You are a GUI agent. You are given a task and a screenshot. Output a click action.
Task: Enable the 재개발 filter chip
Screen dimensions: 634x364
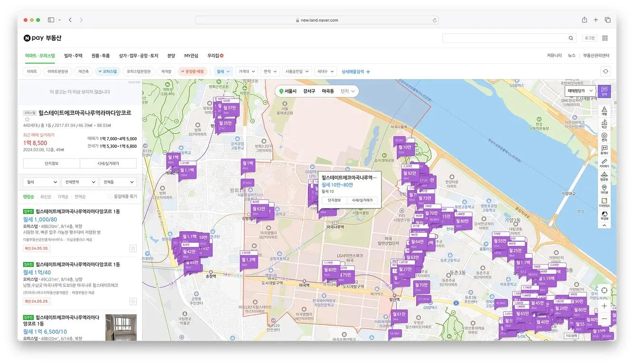point(166,72)
